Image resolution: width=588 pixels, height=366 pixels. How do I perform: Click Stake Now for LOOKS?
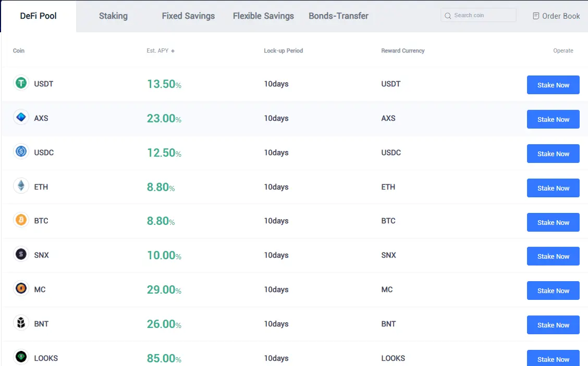(553, 359)
